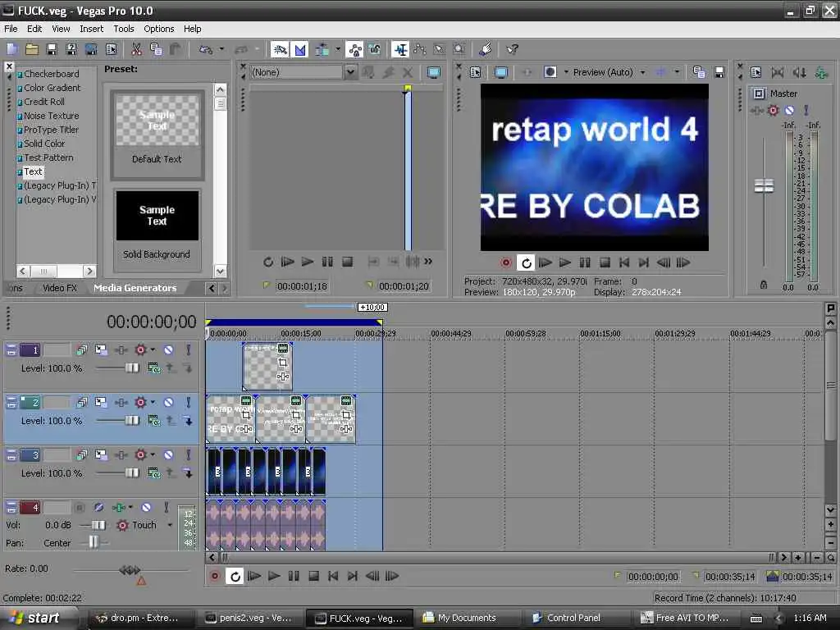Screen dimensions: 840x630
Task: Toggle Loop Playback in the video preview
Action: (526, 262)
